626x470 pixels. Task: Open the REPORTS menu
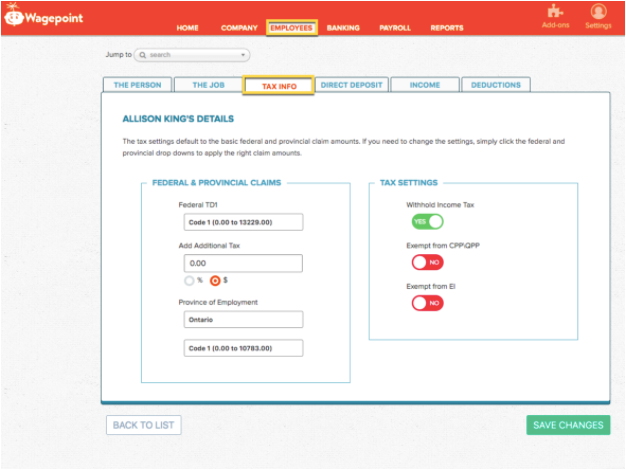coord(447,28)
